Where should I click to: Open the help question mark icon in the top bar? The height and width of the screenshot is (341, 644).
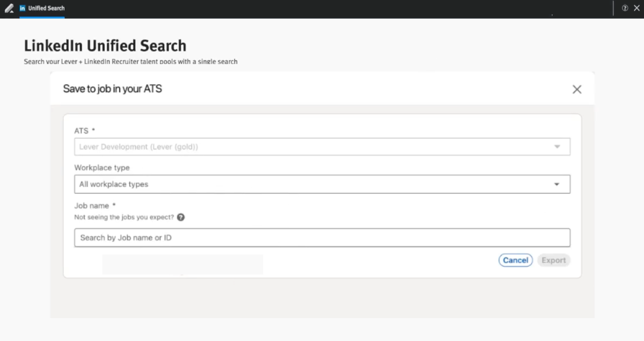[625, 8]
